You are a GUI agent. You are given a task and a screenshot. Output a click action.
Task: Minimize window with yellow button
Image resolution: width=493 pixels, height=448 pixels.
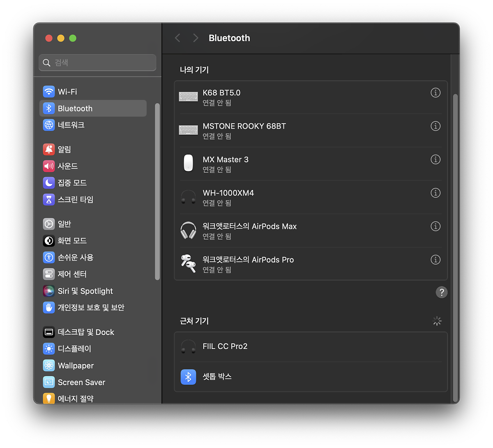point(61,38)
